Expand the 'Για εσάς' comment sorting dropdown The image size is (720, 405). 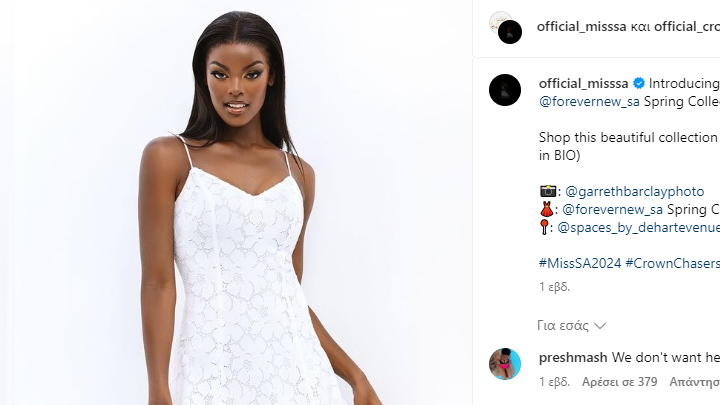571,326
